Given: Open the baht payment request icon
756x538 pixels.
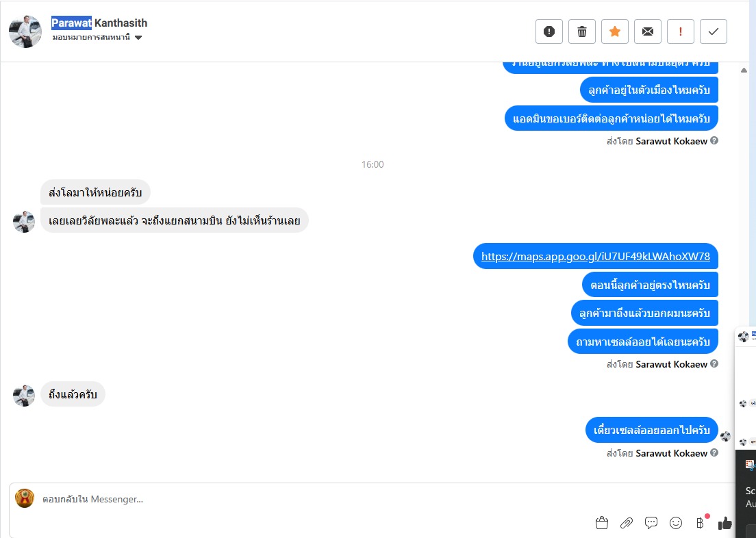Looking at the screenshot, I should click(700, 522).
